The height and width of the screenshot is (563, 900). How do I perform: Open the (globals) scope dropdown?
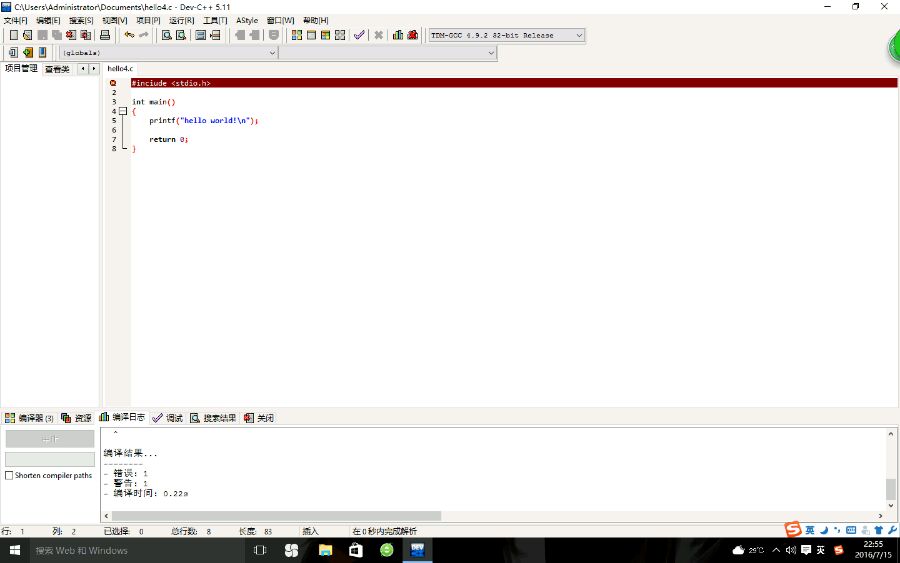click(x=169, y=53)
